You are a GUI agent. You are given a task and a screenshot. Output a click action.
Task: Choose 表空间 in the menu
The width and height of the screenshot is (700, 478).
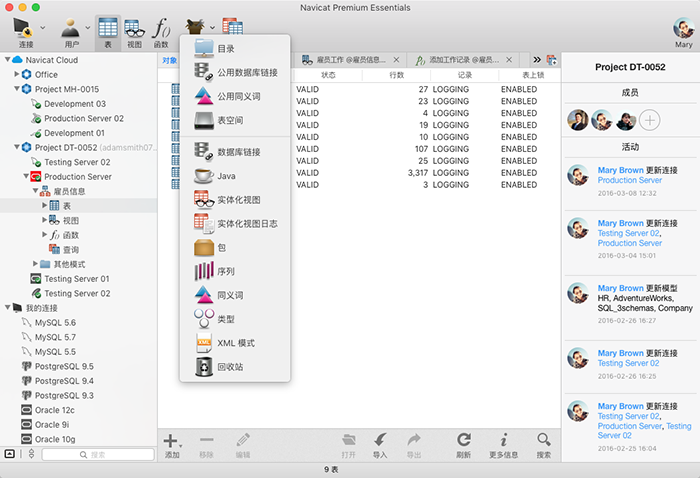pos(235,120)
